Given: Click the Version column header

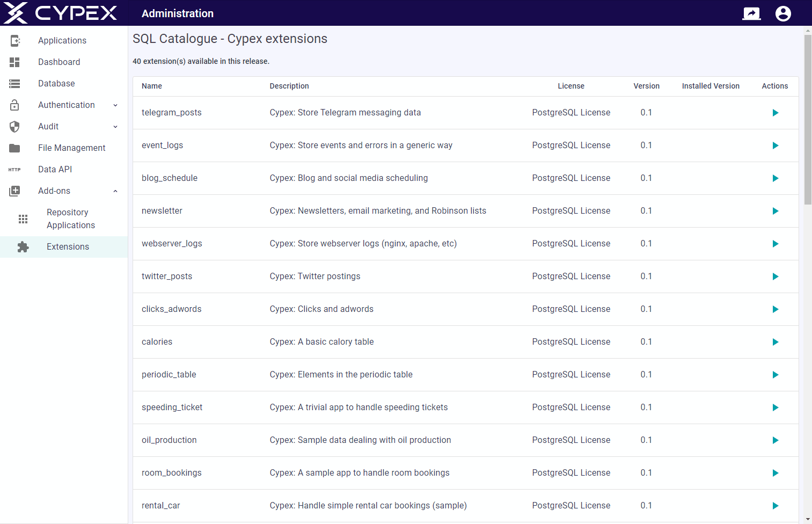Looking at the screenshot, I should (646, 86).
